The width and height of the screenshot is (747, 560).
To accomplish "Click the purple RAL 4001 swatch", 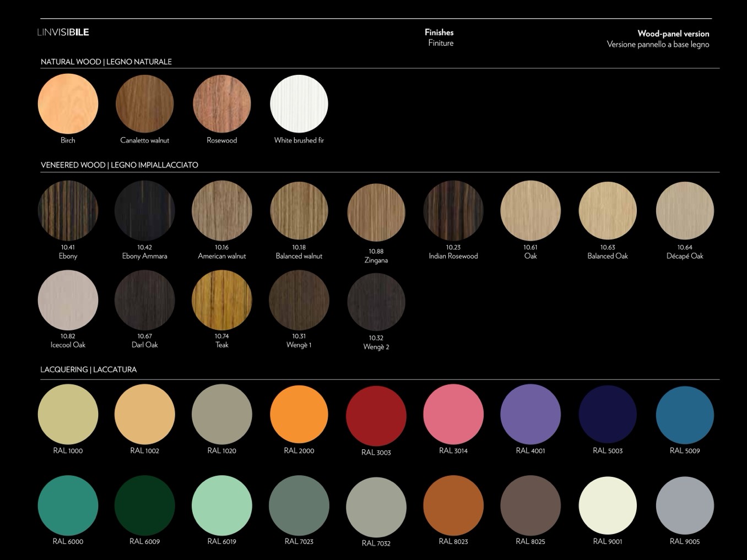I will (x=530, y=414).
